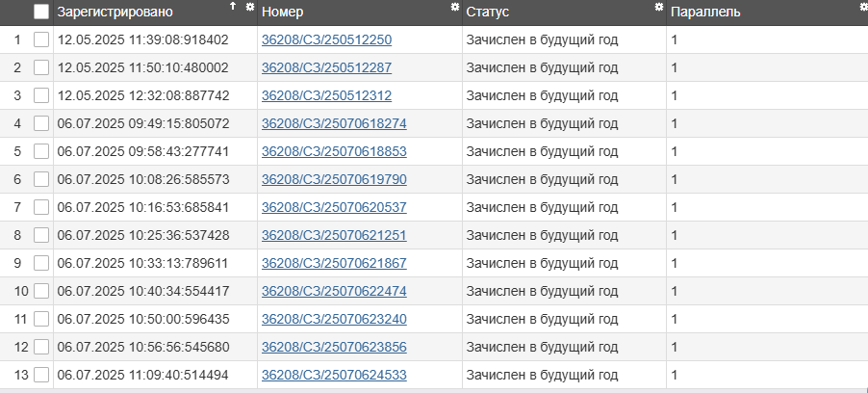Open application link 36208/СЗ/250512312

pyautogui.click(x=326, y=96)
